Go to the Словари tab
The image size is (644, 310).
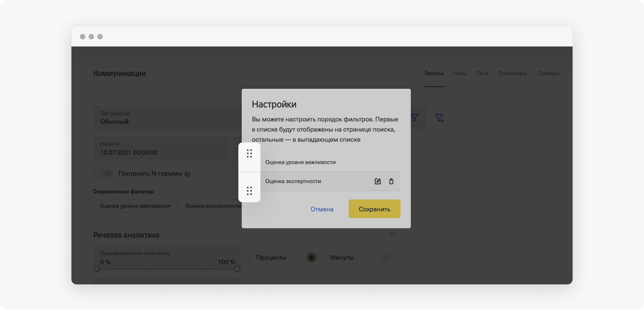click(x=548, y=73)
